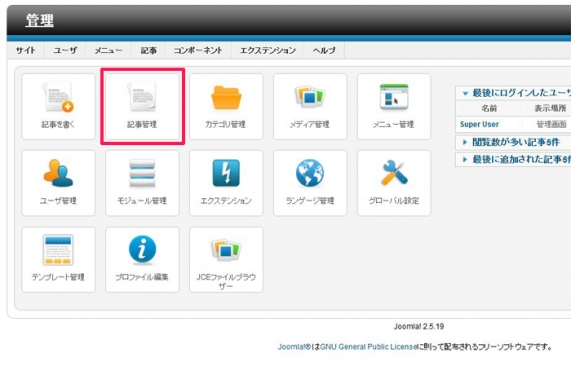Click the Joomla! 2.5.19 version text
Screen dimensions: 571x366
coord(419,326)
